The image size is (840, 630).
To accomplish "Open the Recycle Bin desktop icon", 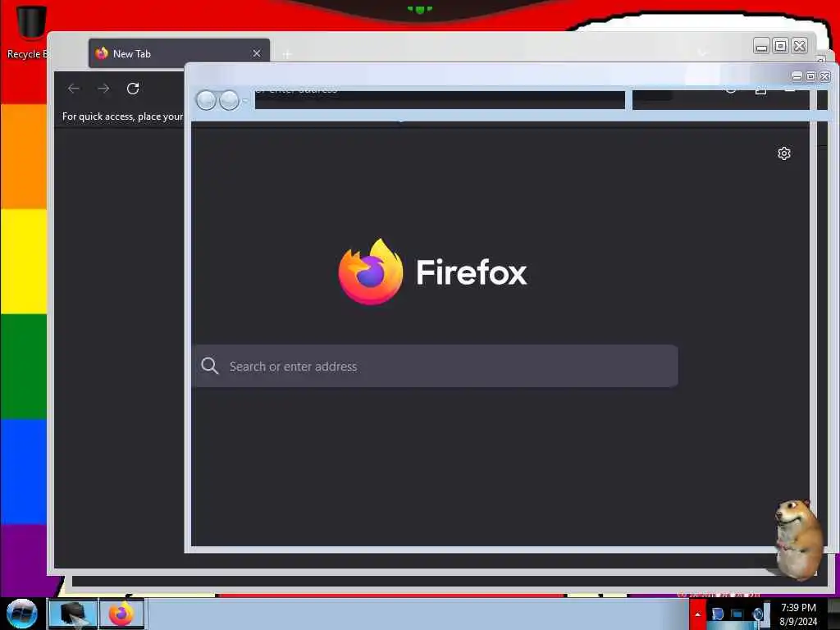I will (x=29, y=32).
